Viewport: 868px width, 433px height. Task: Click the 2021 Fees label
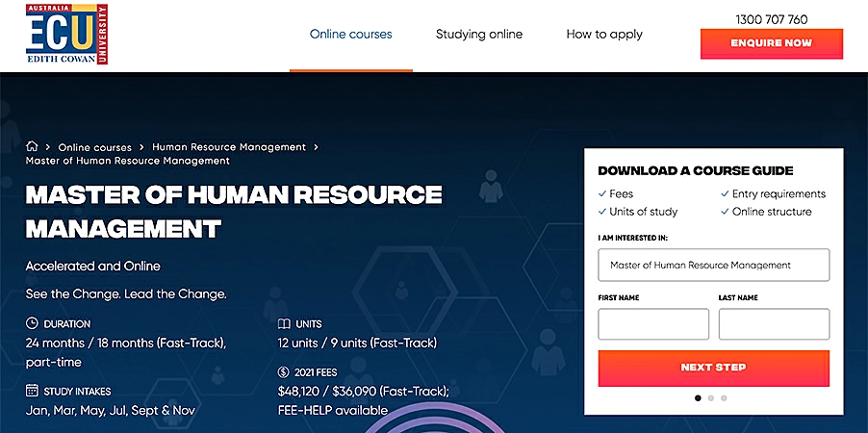point(316,372)
